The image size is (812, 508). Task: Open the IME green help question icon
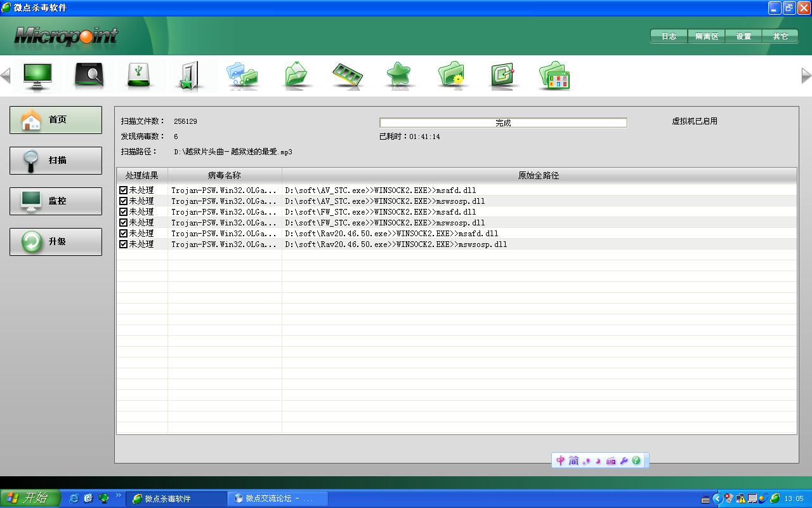pos(636,461)
